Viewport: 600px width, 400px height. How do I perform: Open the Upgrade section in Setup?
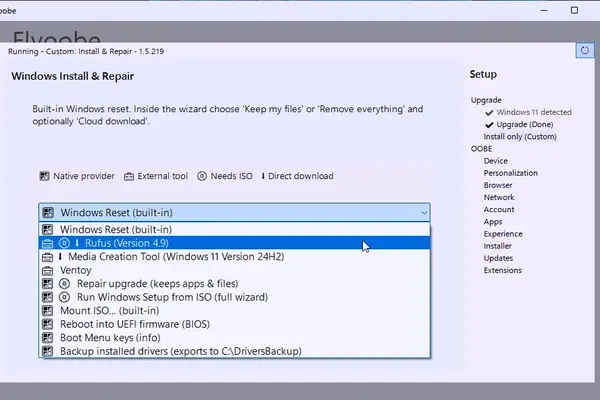click(x=486, y=100)
